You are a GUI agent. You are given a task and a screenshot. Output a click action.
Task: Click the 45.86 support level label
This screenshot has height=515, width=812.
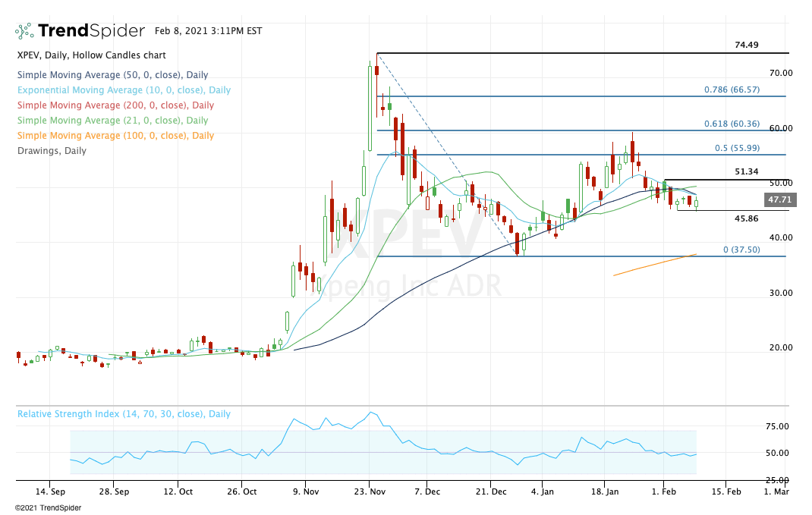coord(747,218)
